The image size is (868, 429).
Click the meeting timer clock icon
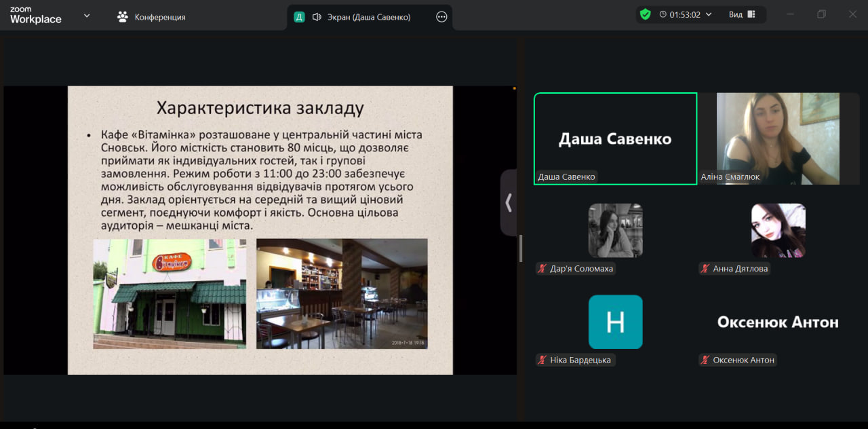[663, 14]
